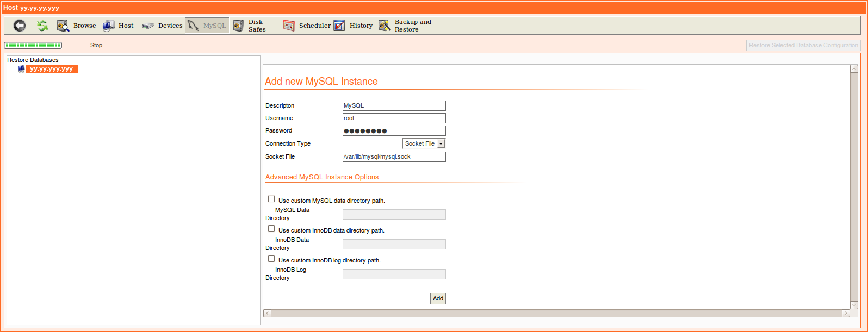Open the Devices drive icon
The image size is (868, 332).
[x=148, y=26]
